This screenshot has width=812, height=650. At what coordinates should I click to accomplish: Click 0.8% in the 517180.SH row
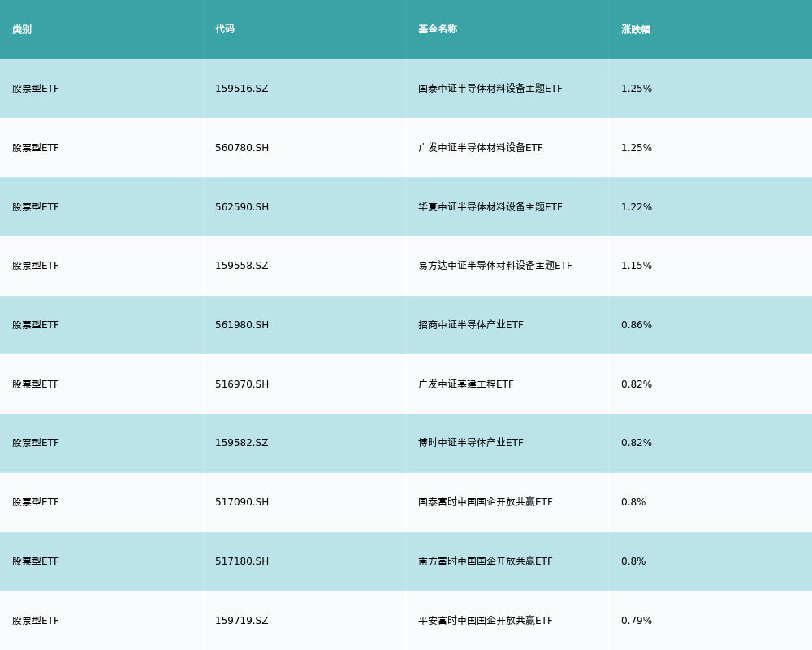pyautogui.click(x=633, y=561)
